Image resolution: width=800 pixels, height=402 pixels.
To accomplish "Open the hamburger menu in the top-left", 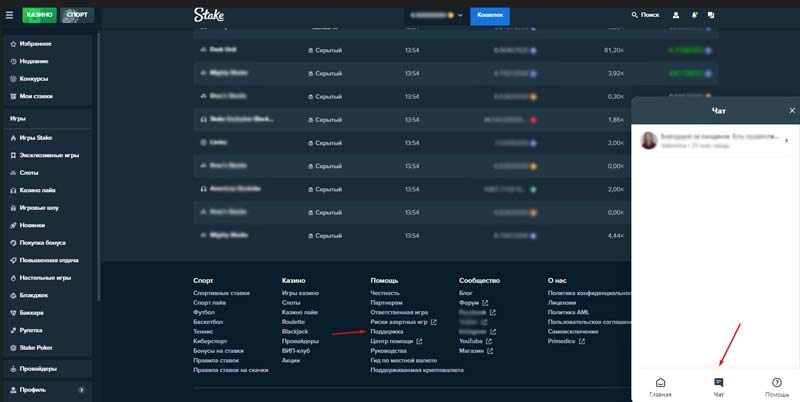I will click(x=10, y=15).
